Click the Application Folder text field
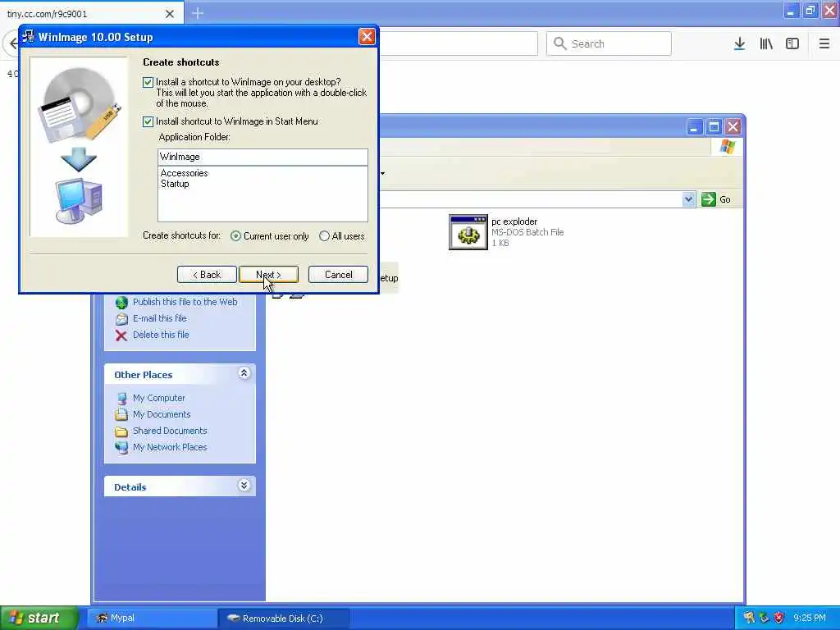The image size is (840, 630). tap(262, 157)
